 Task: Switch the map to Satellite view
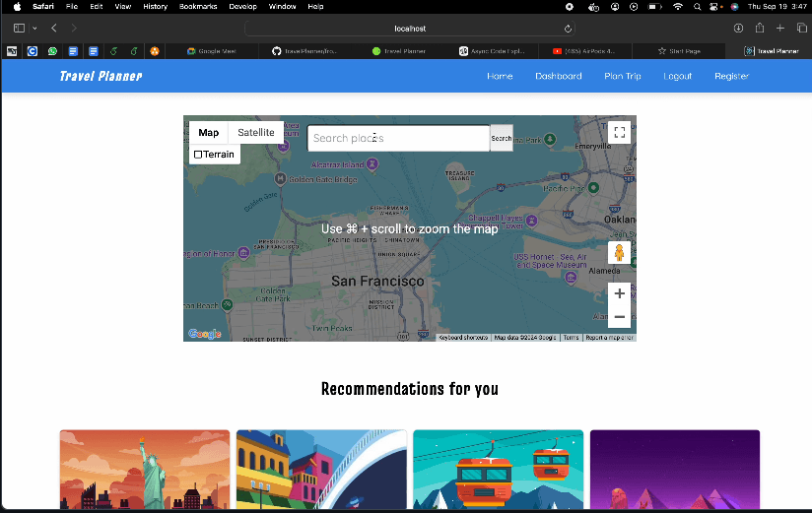[256, 133]
